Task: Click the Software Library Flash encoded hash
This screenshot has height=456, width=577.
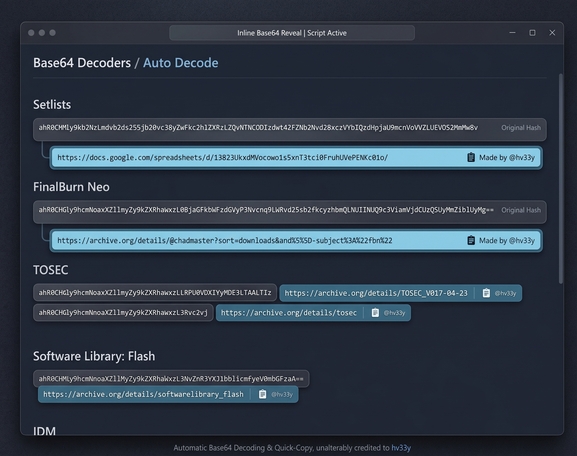Action: pos(171,379)
